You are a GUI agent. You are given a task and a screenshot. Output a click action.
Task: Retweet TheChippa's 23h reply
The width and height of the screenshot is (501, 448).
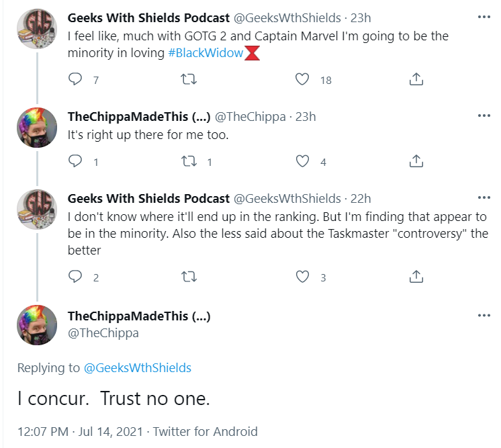(189, 161)
